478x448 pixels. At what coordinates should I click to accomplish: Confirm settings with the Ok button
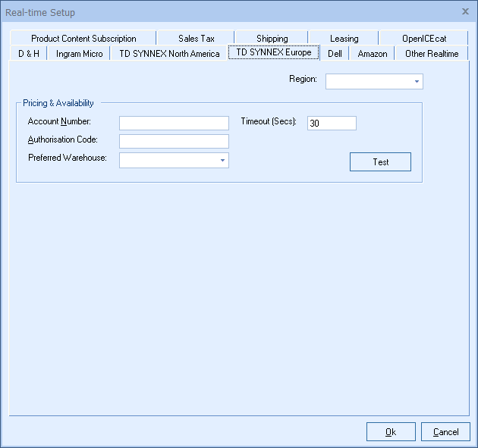point(391,432)
